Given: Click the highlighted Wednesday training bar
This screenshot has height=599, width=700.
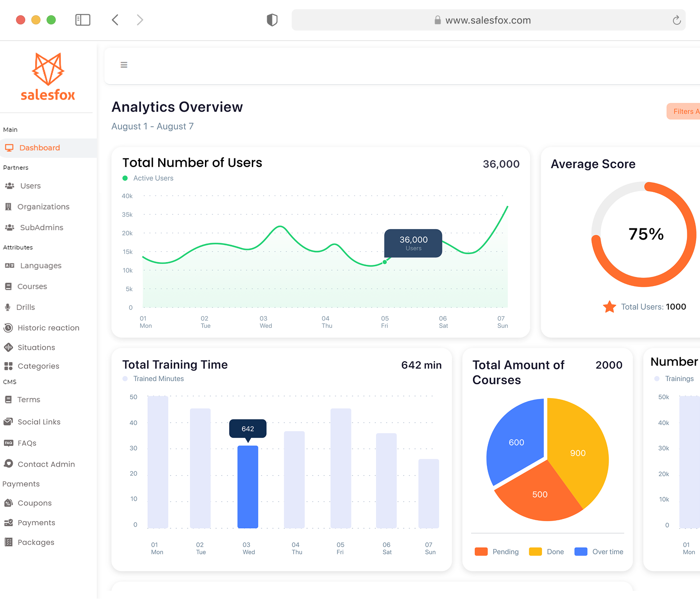Looking at the screenshot, I should click(248, 487).
